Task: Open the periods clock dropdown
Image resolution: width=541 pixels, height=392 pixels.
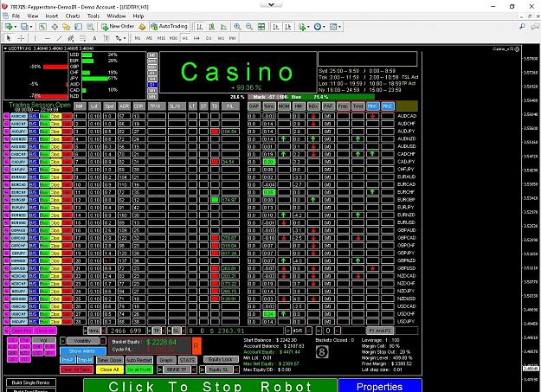Action: pos(324,27)
